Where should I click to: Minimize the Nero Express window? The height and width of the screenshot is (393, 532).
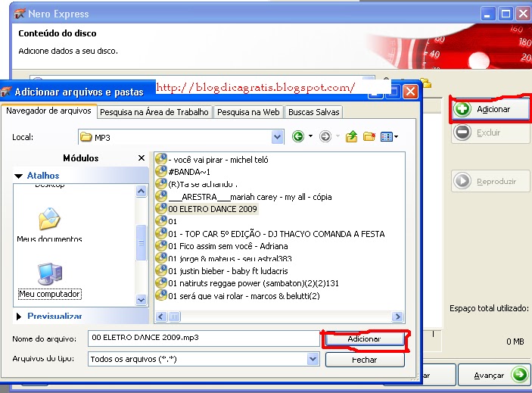(x=488, y=14)
